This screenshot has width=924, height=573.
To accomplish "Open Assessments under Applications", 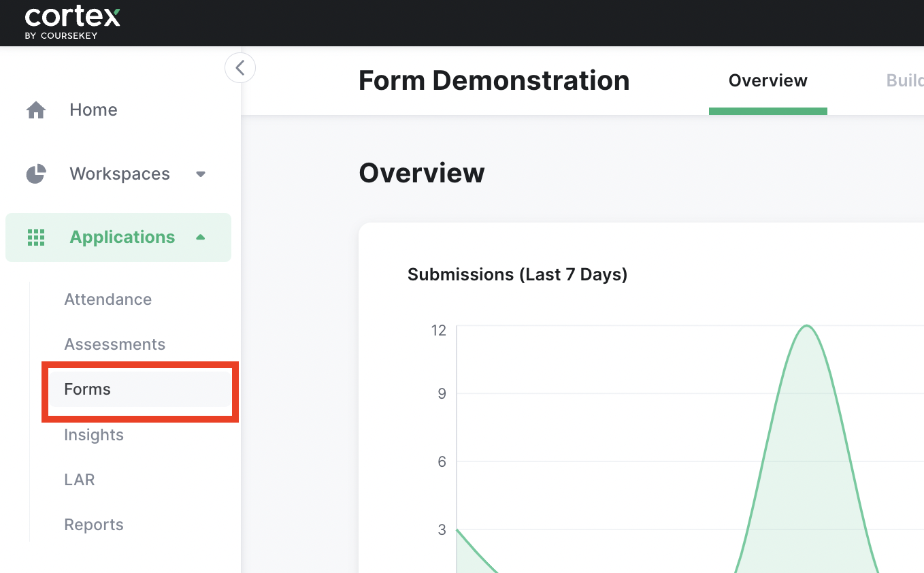I will click(x=115, y=344).
